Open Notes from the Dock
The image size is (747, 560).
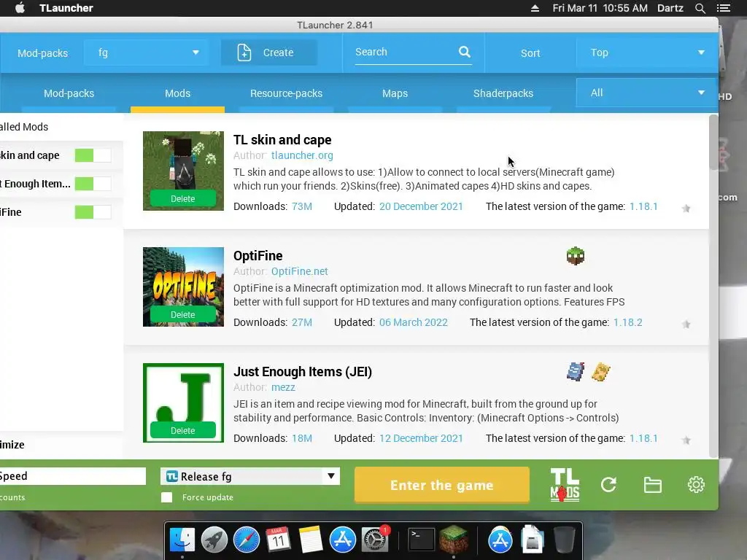(311, 540)
